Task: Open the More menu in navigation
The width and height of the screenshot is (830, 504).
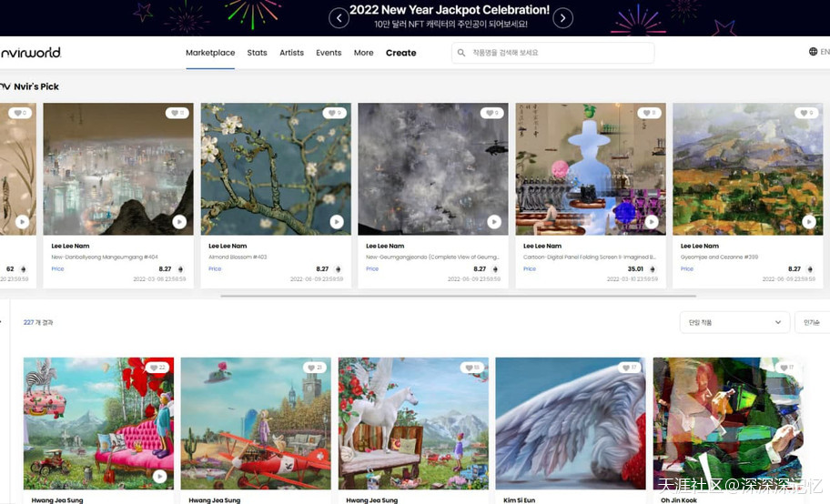Action: pos(363,53)
